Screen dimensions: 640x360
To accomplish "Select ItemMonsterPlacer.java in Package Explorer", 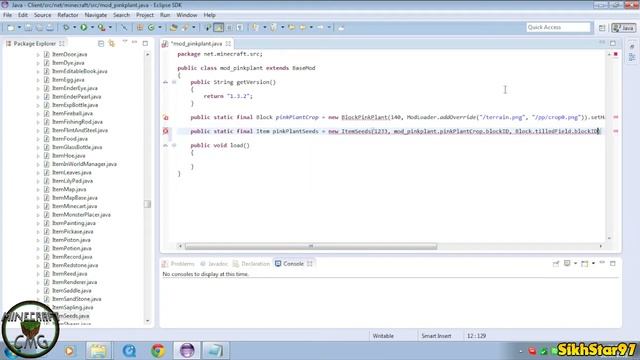I will click(x=81, y=215).
